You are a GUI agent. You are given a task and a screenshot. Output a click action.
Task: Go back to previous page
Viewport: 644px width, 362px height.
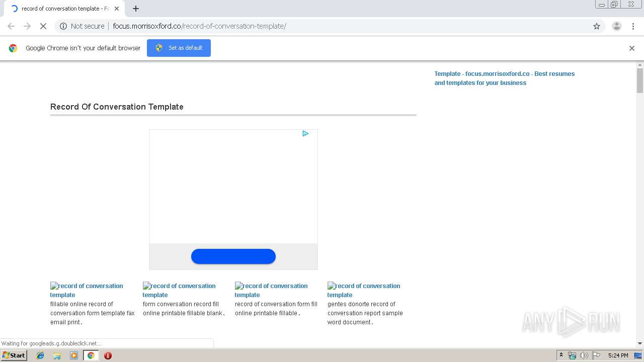tap(11, 26)
